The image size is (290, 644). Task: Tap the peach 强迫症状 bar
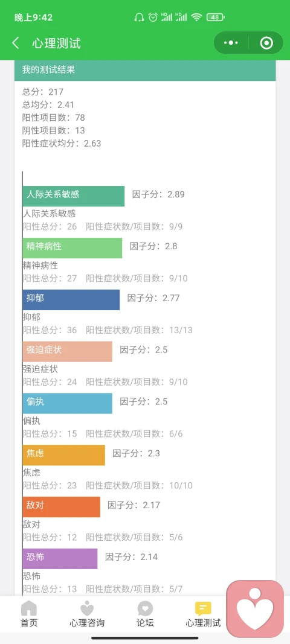[67, 351]
